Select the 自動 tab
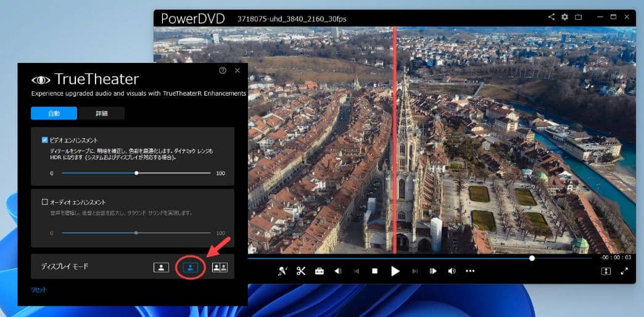 pyautogui.click(x=54, y=113)
